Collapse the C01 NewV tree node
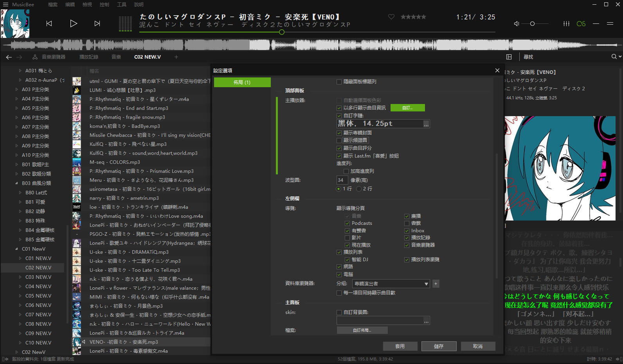Image resolution: width=623 pixels, height=364 pixels. click(x=16, y=249)
